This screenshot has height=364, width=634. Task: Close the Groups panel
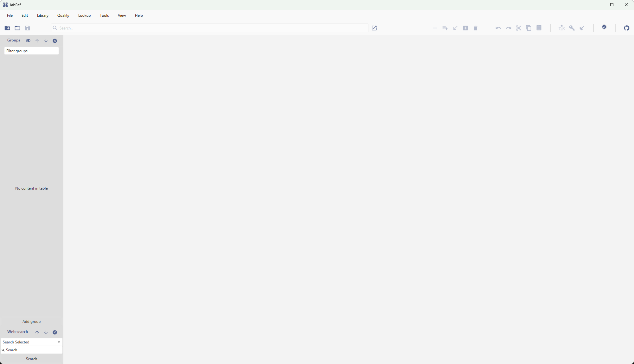(x=55, y=41)
